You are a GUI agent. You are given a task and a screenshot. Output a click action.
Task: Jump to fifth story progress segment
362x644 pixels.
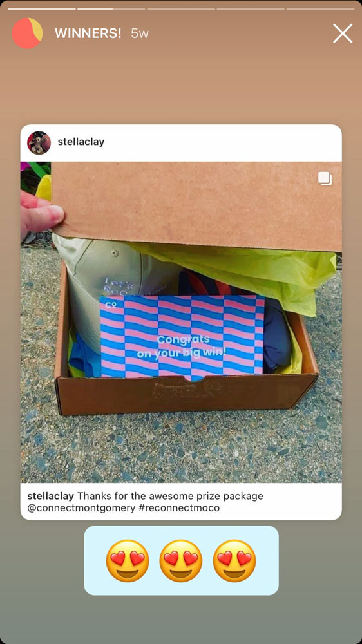pyautogui.click(x=321, y=8)
